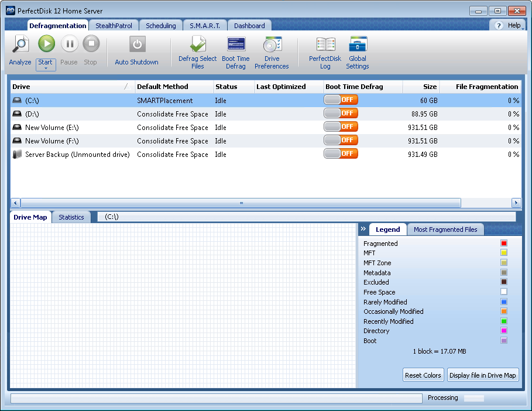Collapse legend panel with double-chevron icon
Image resolution: width=532 pixels, height=411 pixels.
363,229
